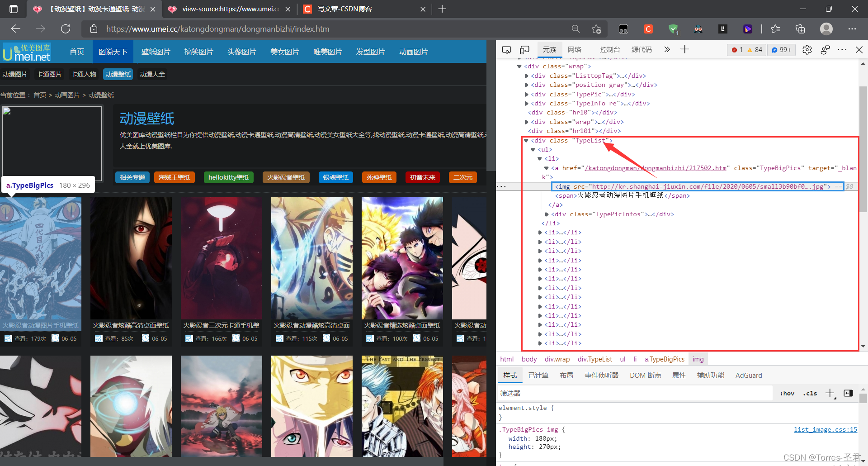This screenshot has width=868, height=466.
Task: Open the collections icon
Action: (x=800, y=29)
